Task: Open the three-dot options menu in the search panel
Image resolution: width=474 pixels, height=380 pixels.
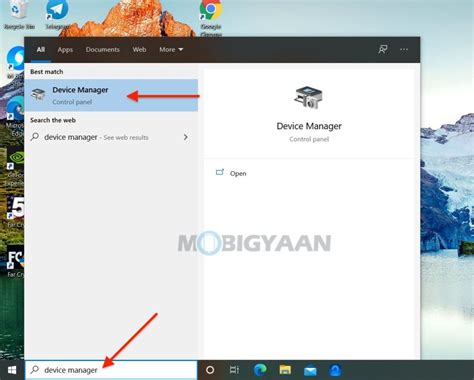Action: pos(404,49)
